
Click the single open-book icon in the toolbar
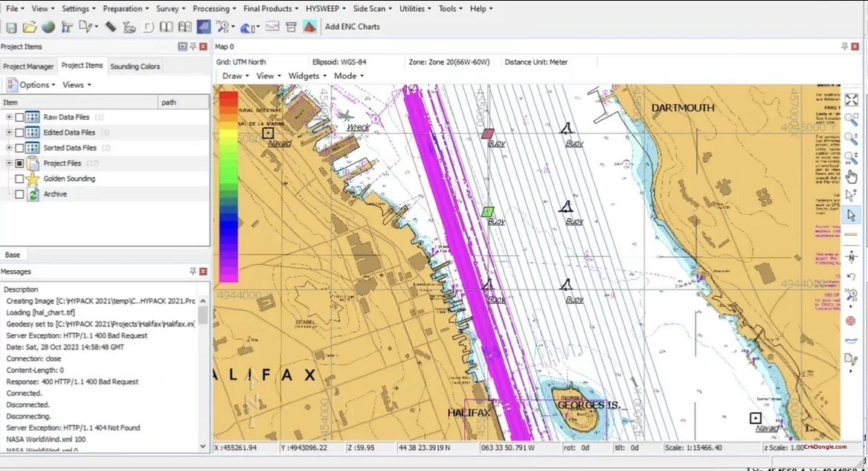pos(166,27)
